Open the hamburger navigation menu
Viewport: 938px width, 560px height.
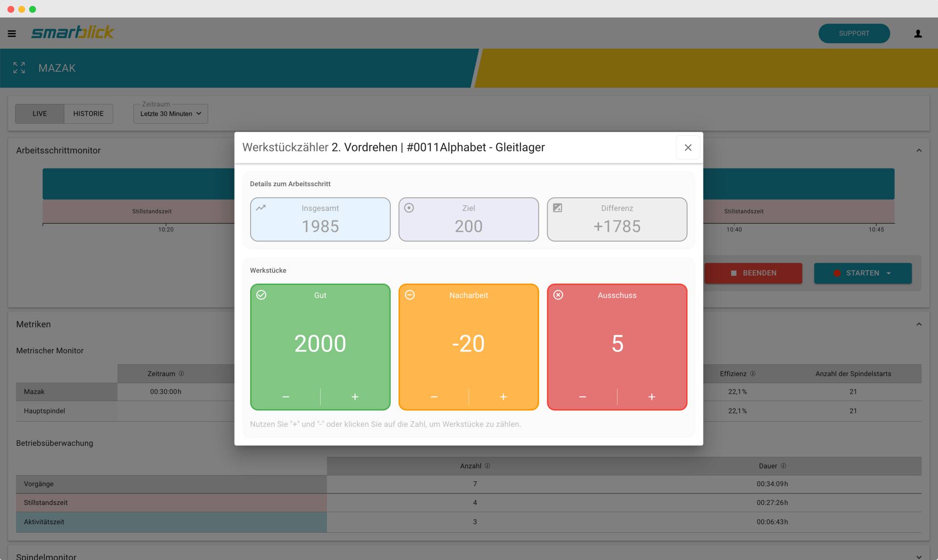[x=12, y=33]
